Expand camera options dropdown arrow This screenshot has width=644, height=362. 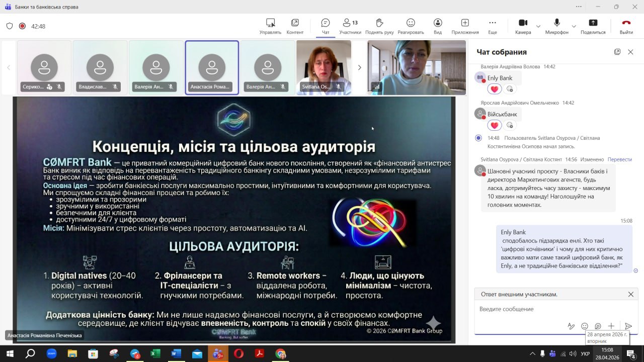pos(538,26)
